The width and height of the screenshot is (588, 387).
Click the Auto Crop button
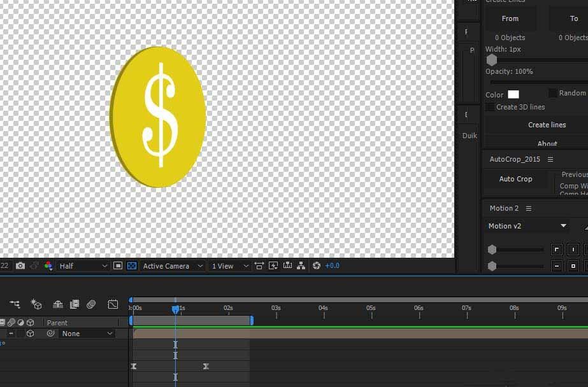click(515, 179)
